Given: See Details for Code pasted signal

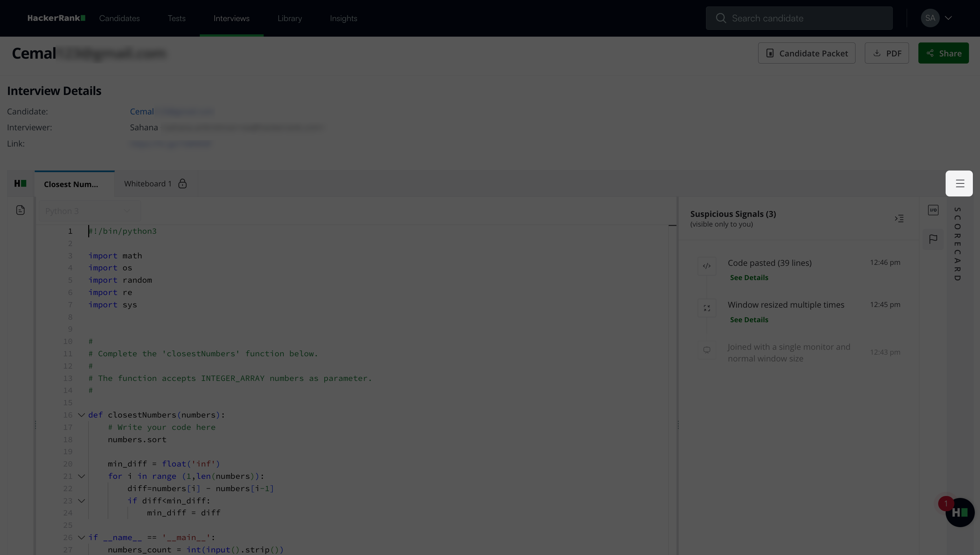Looking at the screenshot, I should click(x=749, y=277).
